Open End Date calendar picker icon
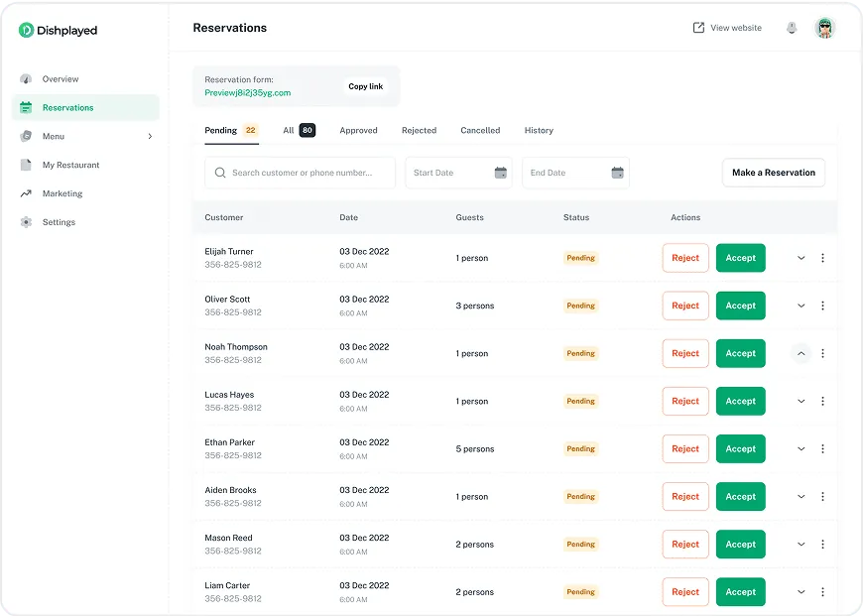 pyautogui.click(x=618, y=173)
